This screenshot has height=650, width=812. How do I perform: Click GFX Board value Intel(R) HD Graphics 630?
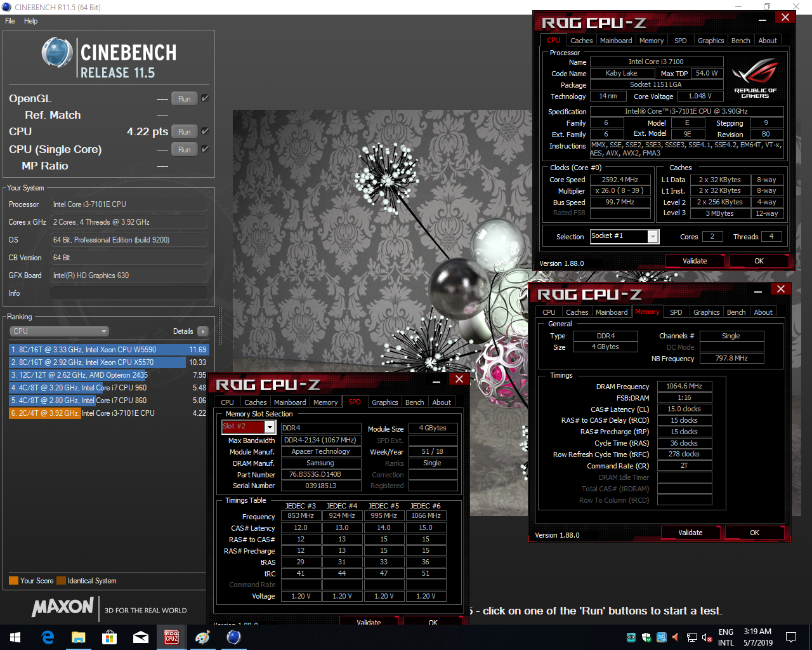(129, 275)
